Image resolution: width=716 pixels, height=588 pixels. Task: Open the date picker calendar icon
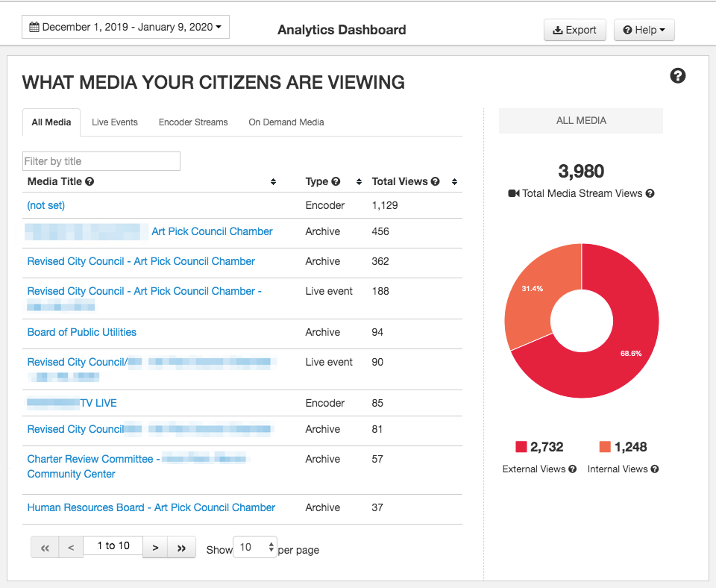(x=34, y=26)
